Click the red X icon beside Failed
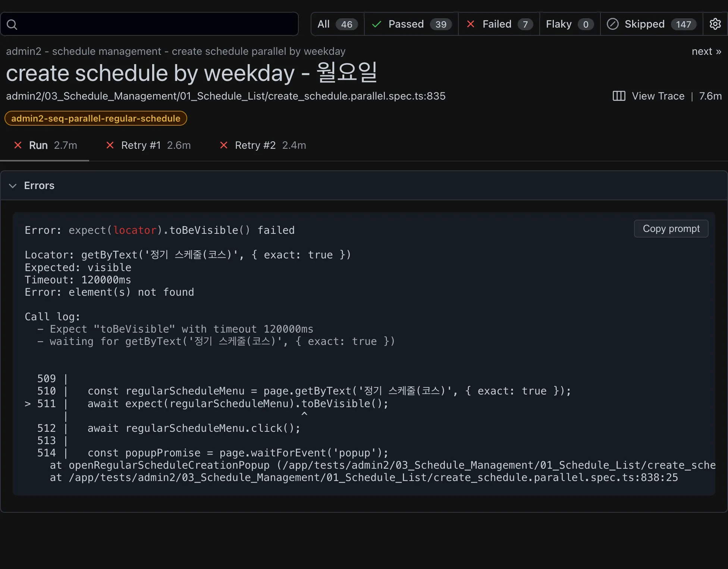This screenshot has width=728, height=569. click(471, 24)
